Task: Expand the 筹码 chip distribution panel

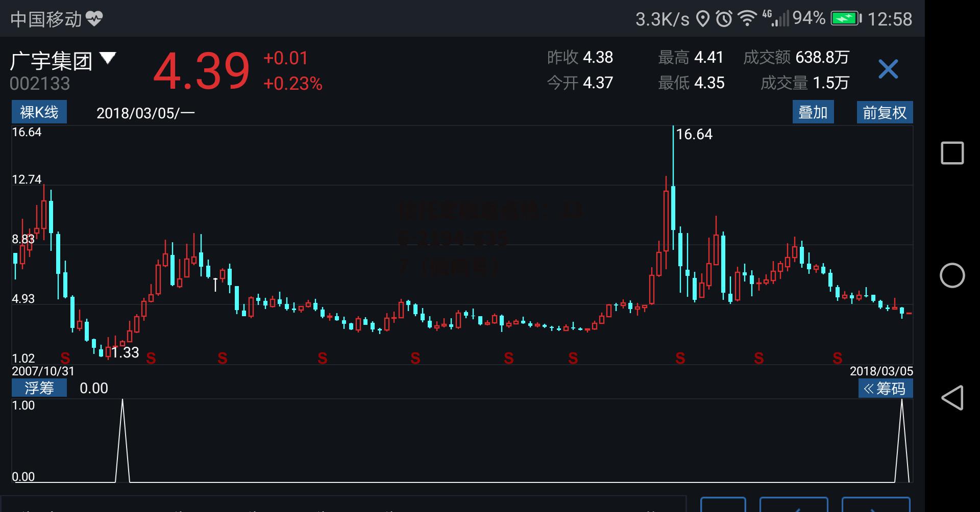Action: pyautogui.click(x=885, y=389)
